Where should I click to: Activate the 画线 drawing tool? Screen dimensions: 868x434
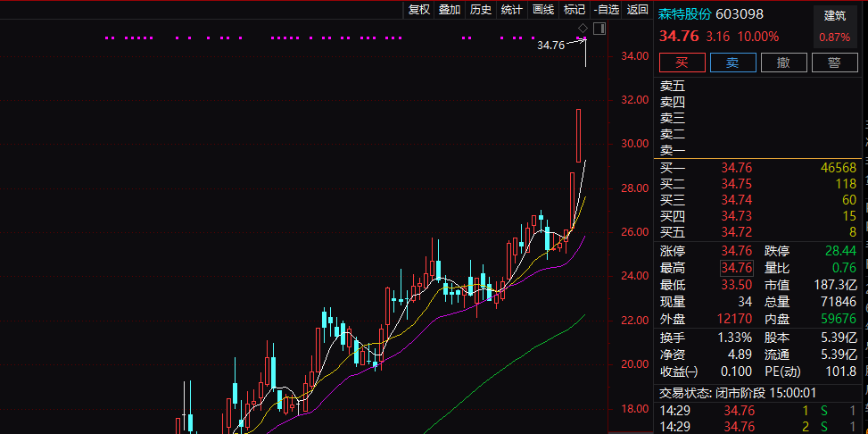[x=542, y=9]
